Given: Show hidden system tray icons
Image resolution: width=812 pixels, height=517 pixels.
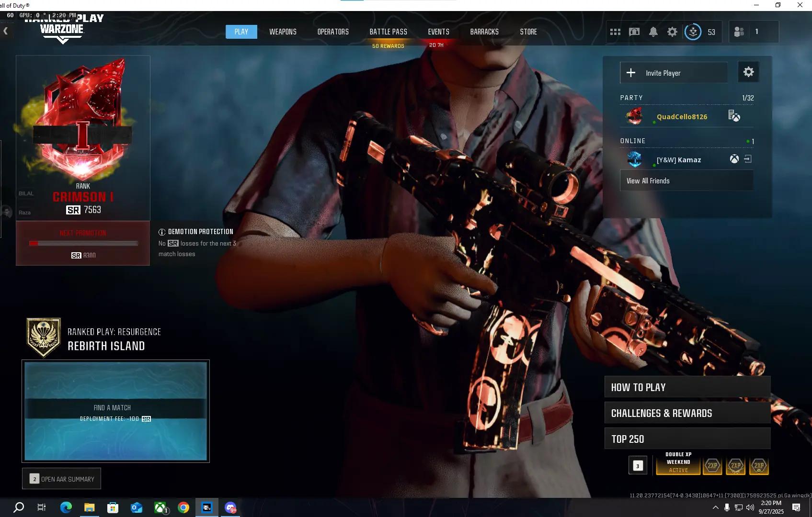Looking at the screenshot, I should pyautogui.click(x=715, y=507).
